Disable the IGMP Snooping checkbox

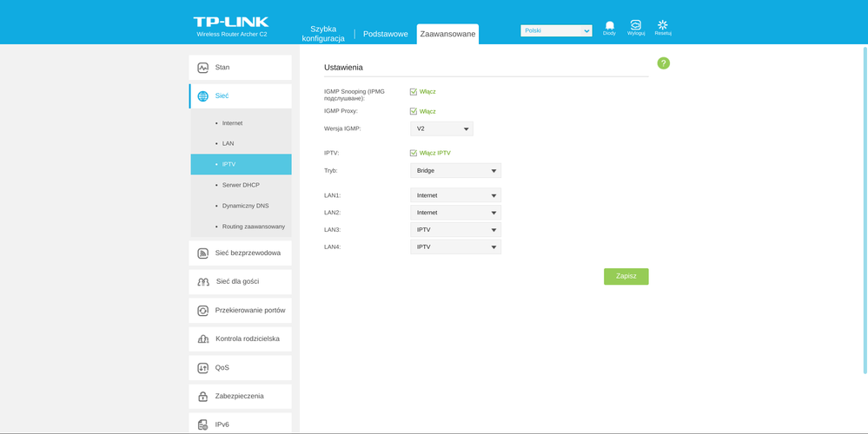[x=414, y=91]
